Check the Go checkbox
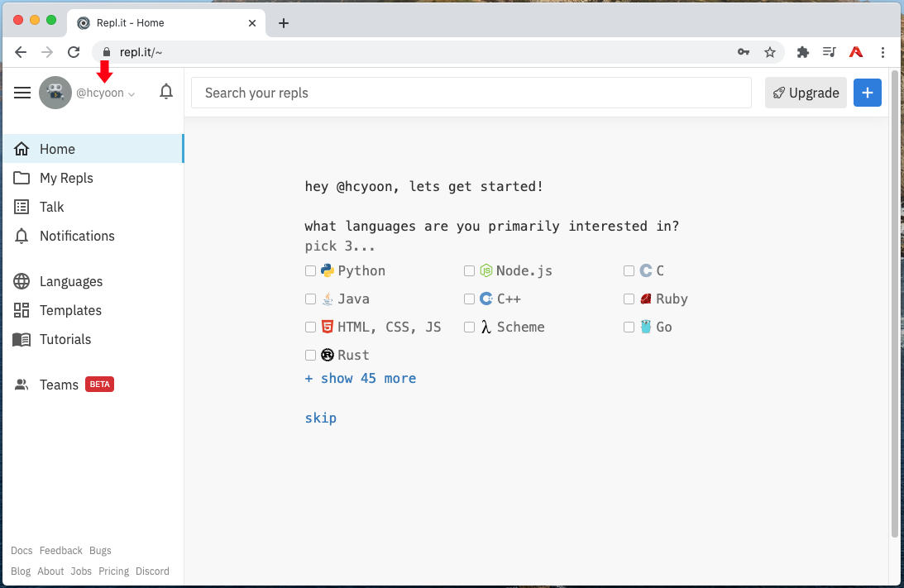The image size is (904, 588). click(629, 327)
